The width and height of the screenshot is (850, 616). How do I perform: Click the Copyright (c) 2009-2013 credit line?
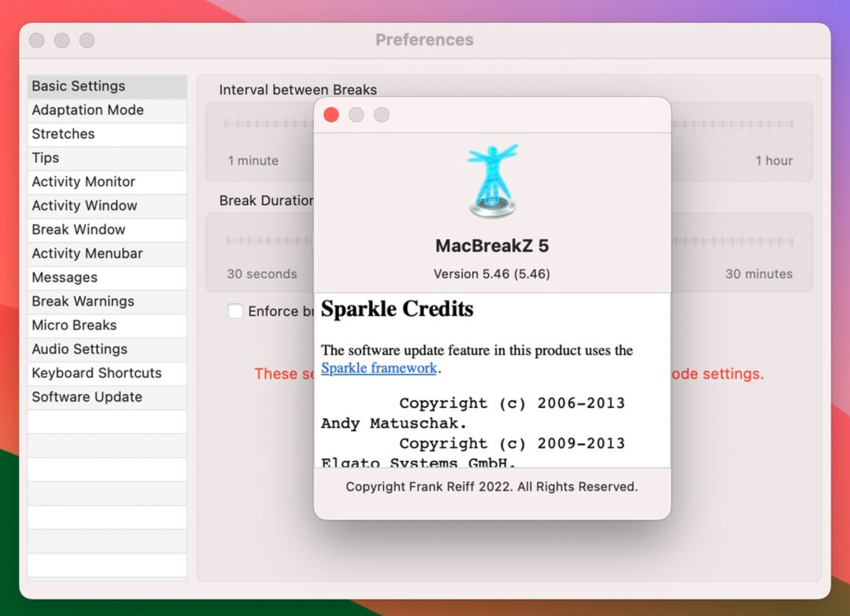click(512, 444)
